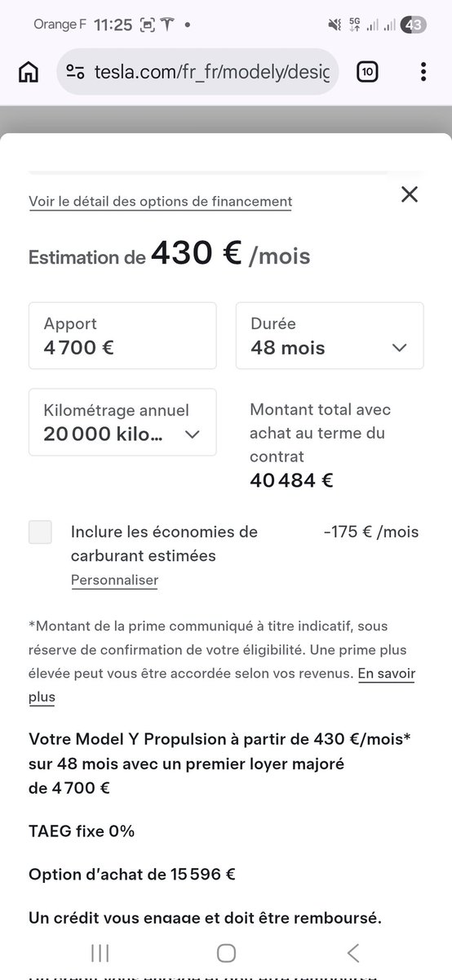Tap the site settings icon in address bar
The height and width of the screenshot is (980, 452).
(x=75, y=72)
